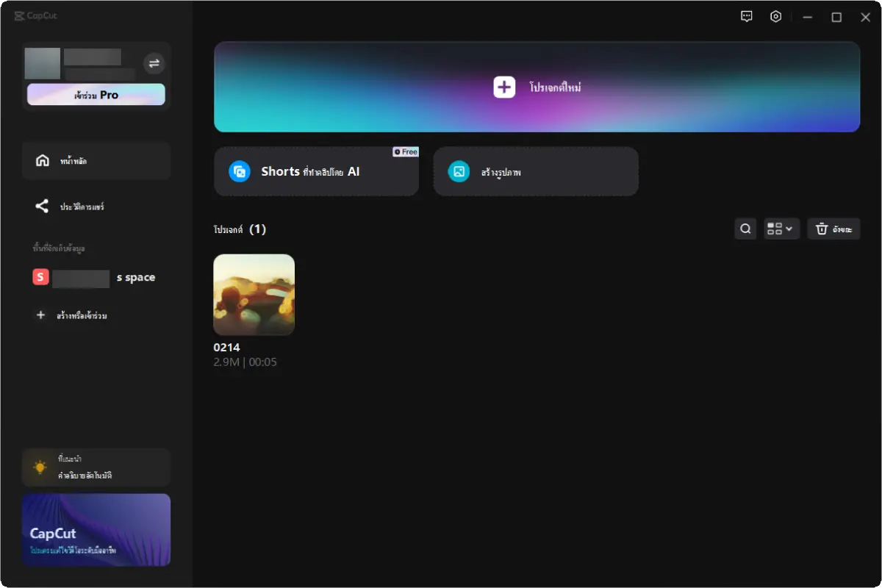Click the 2.9M | 00:05 project info
Viewport: 882px width, 588px height.
tap(245, 362)
